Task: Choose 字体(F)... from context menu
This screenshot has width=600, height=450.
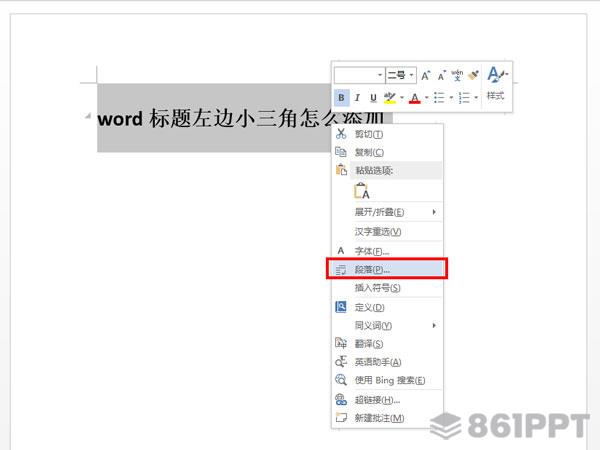Action: coord(372,251)
